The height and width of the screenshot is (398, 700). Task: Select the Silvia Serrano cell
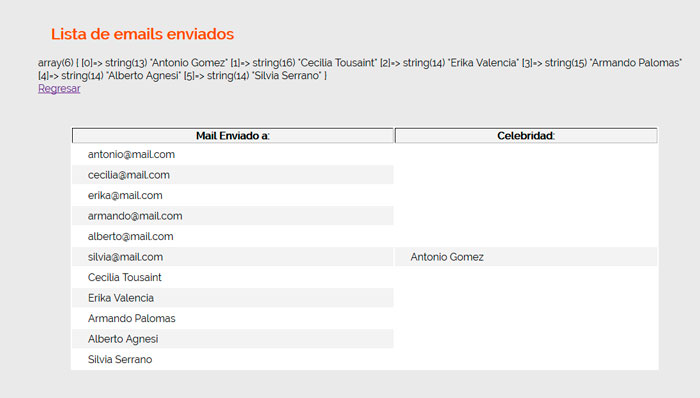pyautogui.click(x=233, y=360)
